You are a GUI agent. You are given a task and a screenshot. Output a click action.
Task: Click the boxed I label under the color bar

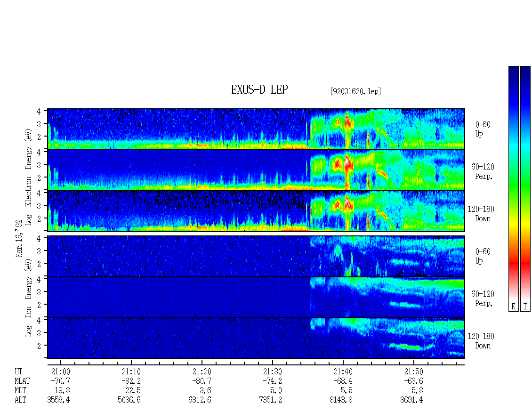525,307
